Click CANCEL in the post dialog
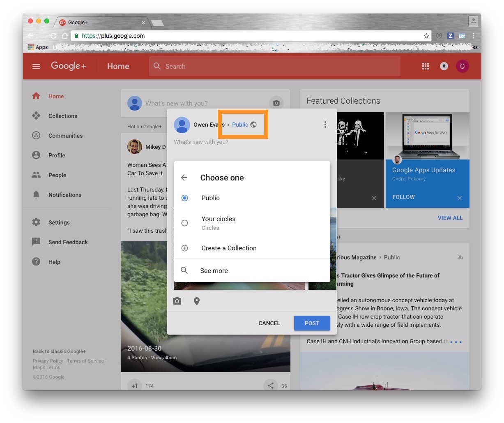Screen dimensions: 504x423 pos(269,323)
